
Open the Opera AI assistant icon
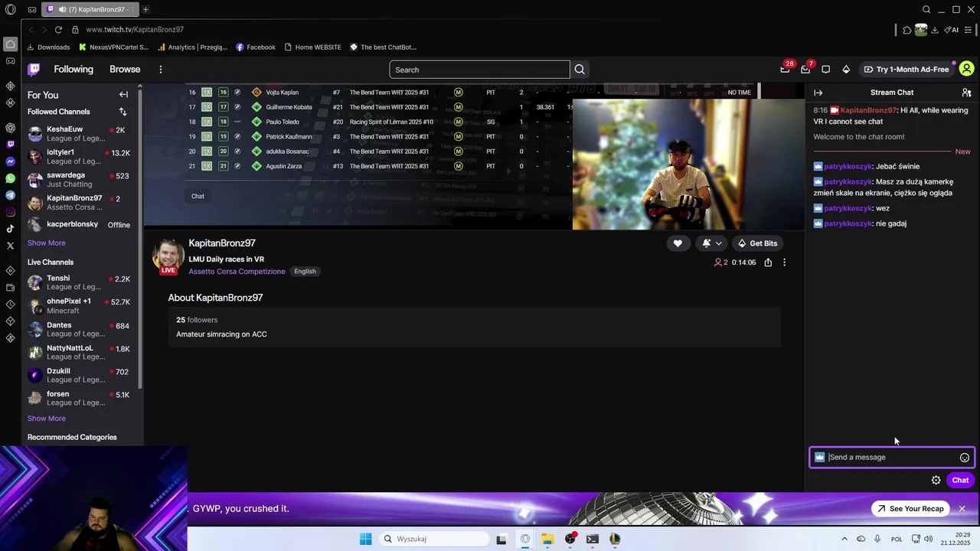(x=952, y=30)
